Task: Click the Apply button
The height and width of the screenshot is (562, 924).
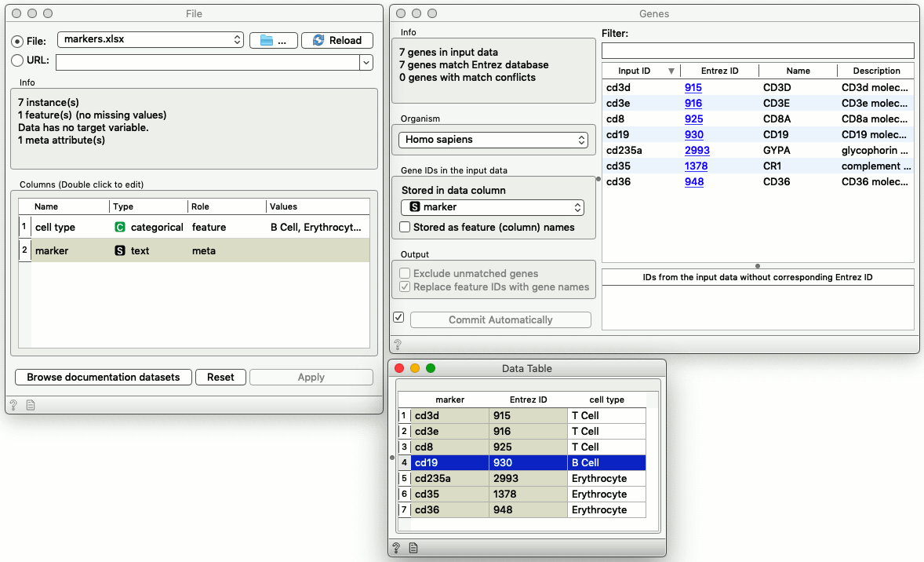Action: (311, 377)
